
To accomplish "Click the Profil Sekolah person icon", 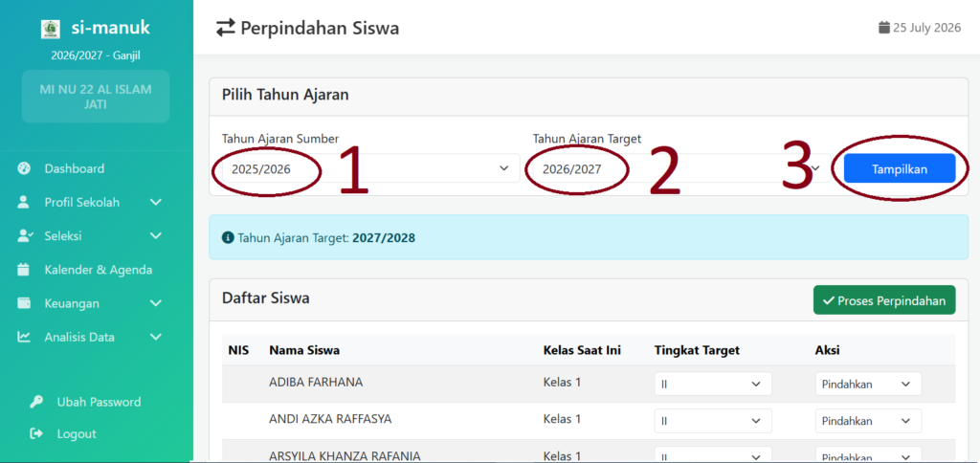I will [24, 203].
